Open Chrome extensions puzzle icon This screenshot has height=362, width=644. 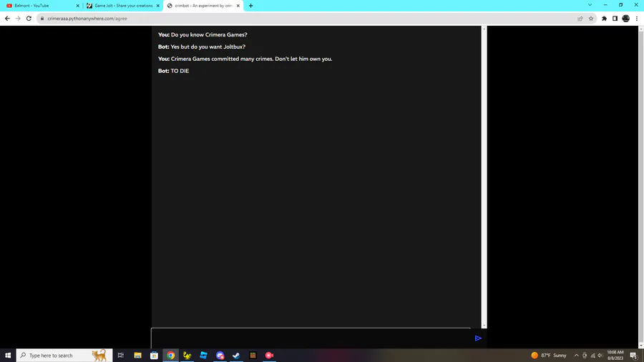click(604, 19)
